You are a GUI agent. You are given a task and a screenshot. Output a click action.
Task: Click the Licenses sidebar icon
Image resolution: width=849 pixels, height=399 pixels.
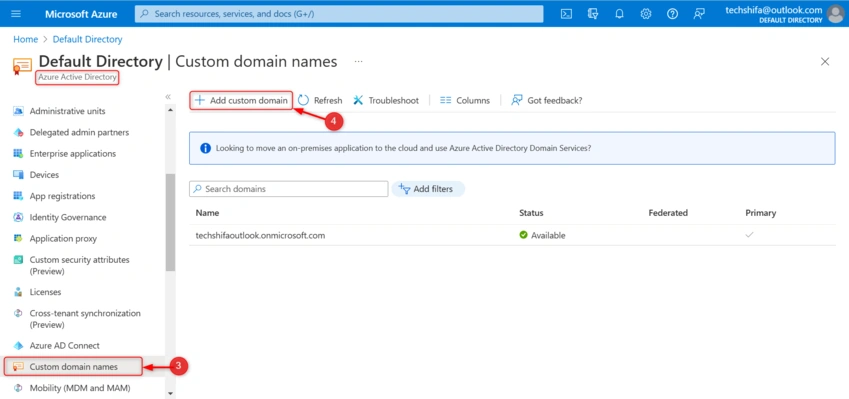[x=18, y=292]
